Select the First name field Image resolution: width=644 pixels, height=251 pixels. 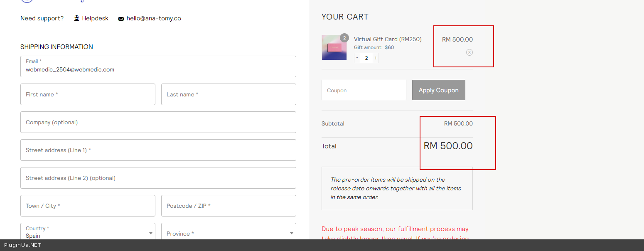tap(88, 94)
